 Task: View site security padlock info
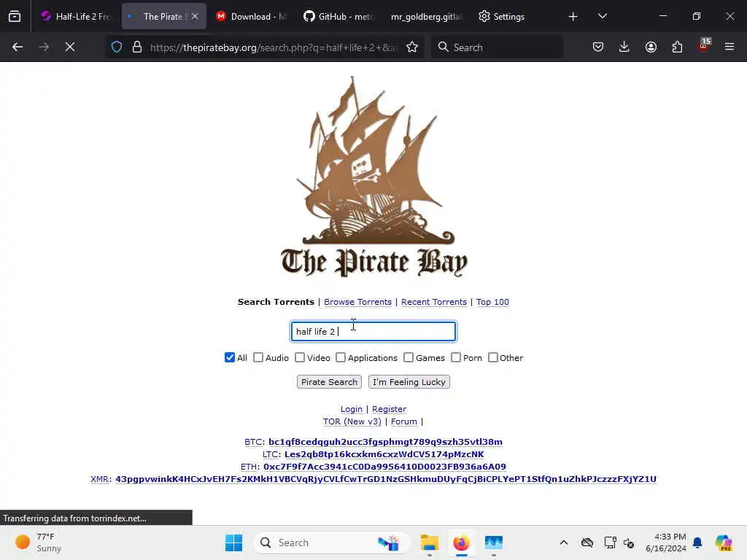[137, 47]
